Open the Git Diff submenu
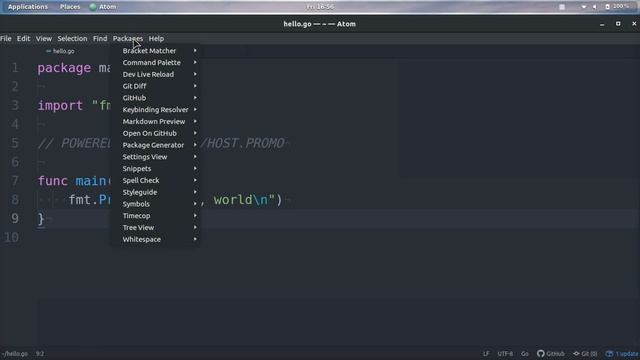The height and width of the screenshot is (360, 640). click(x=156, y=86)
